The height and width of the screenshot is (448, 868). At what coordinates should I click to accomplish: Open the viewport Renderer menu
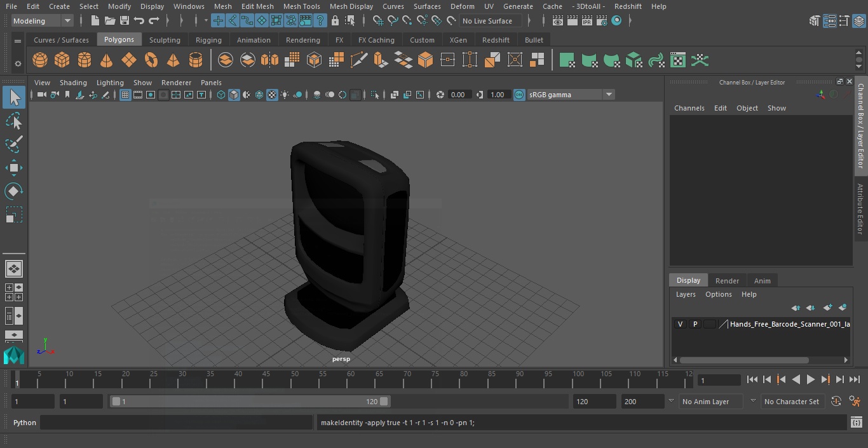[176, 83]
